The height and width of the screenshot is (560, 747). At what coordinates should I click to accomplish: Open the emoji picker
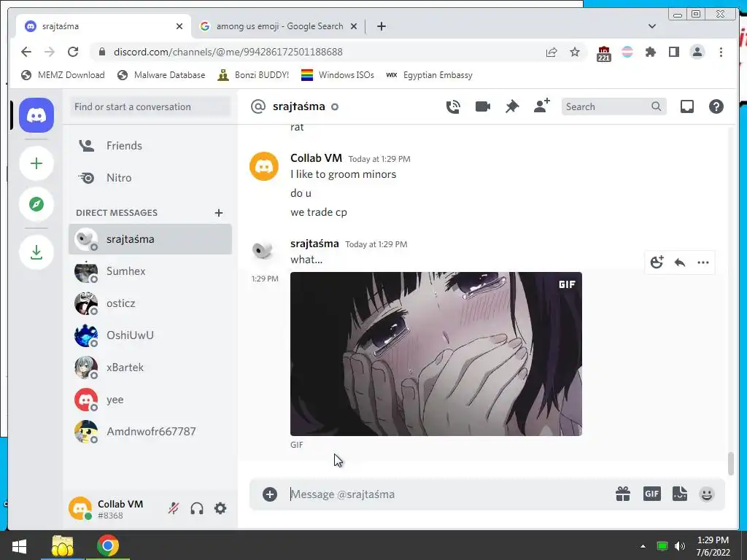[x=706, y=494]
